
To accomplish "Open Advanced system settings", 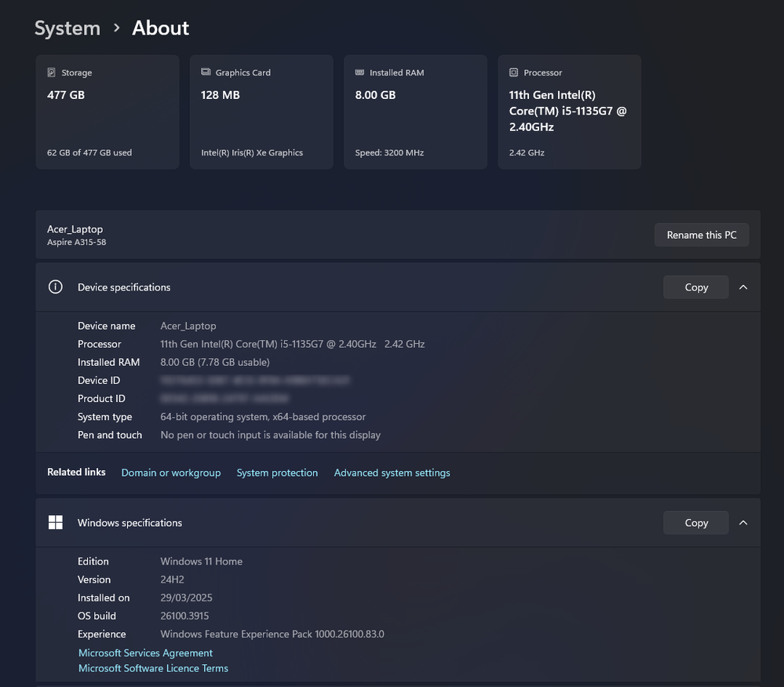I will pyautogui.click(x=392, y=473).
